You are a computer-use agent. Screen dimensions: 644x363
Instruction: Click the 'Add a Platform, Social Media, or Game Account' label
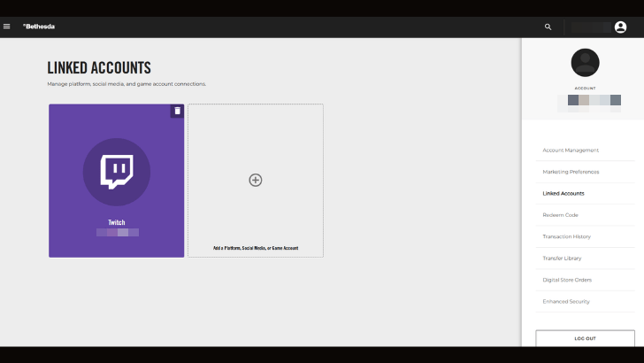[x=256, y=248]
